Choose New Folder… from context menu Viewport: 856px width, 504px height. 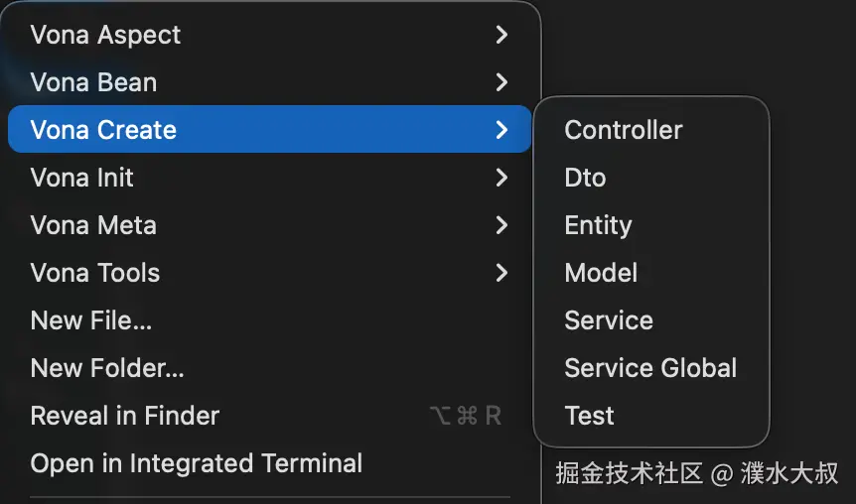click(x=107, y=368)
